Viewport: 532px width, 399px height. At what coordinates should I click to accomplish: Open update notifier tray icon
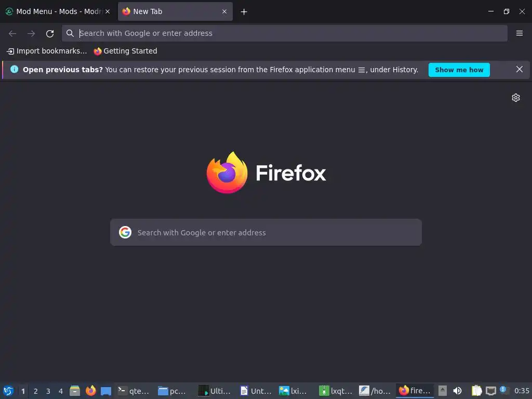click(504, 390)
